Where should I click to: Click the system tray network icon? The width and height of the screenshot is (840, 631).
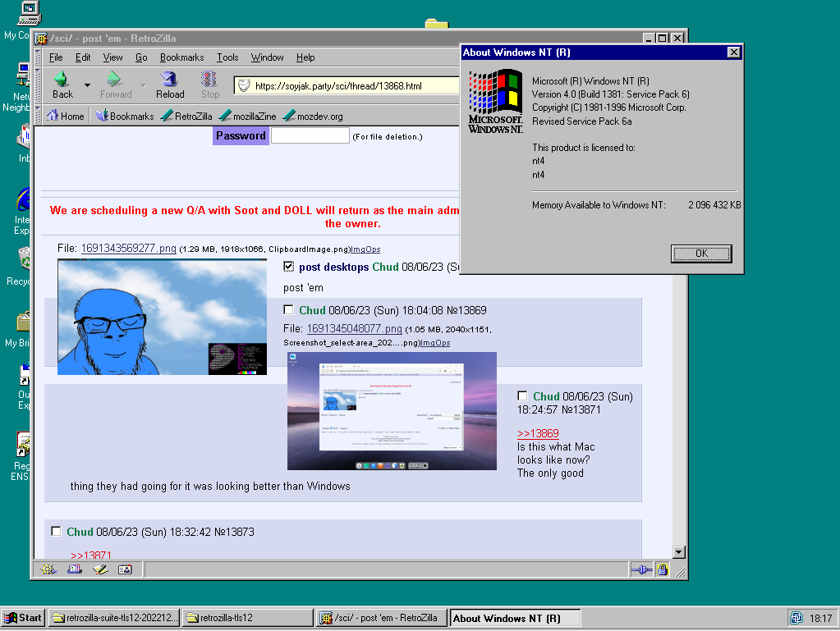tap(796, 618)
